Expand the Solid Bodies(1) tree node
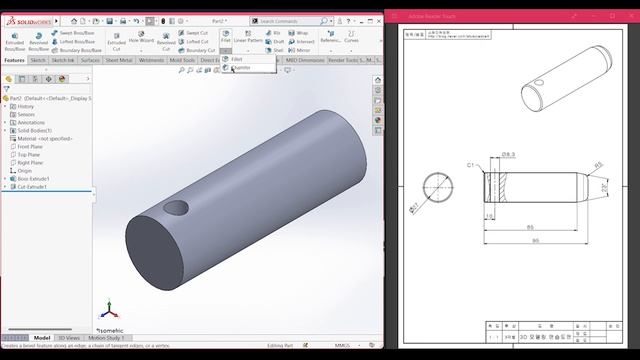640x360 pixels. (x=5, y=131)
